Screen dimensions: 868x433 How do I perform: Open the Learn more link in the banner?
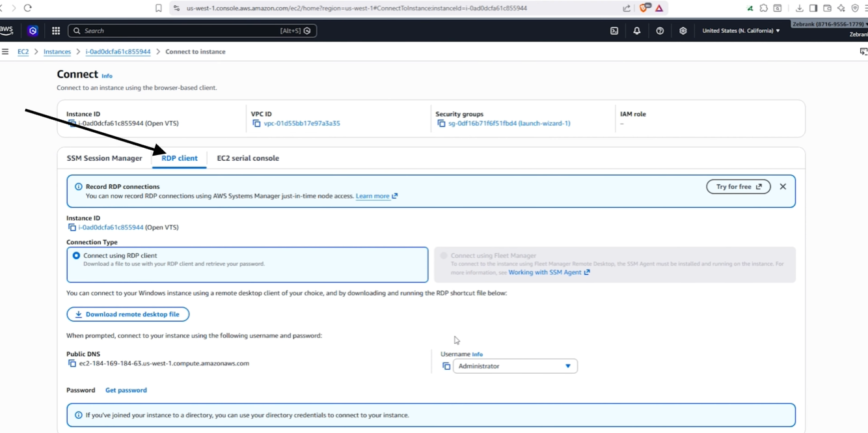[376, 196]
